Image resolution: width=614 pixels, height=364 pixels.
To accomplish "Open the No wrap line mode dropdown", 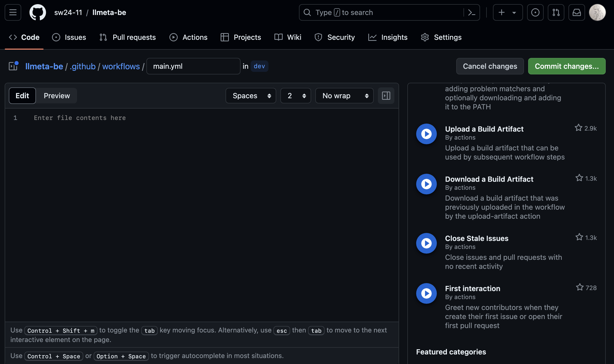I will pyautogui.click(x=344, y=96).
